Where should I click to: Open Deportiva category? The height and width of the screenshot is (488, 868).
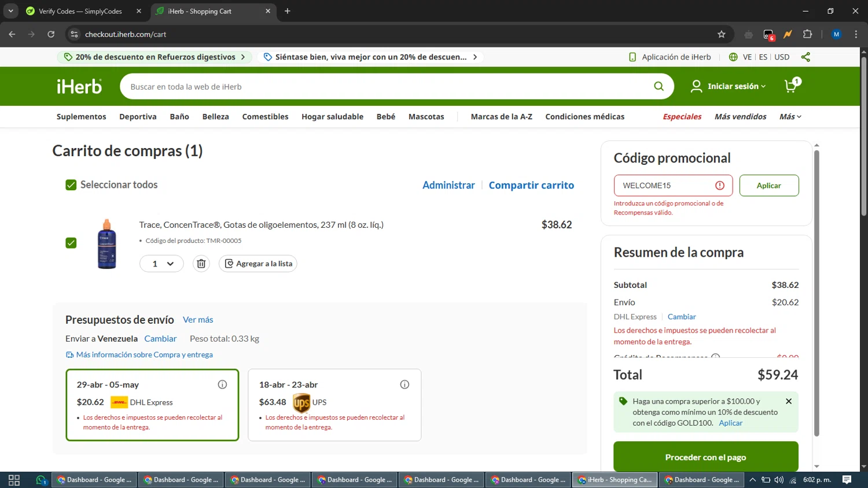coord(138,116)
